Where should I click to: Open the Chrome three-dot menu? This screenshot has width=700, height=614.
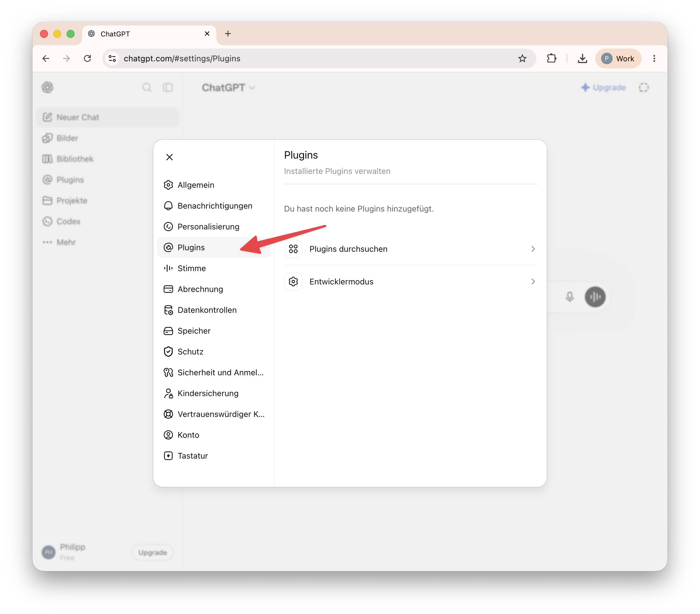[x=654, y=58]
